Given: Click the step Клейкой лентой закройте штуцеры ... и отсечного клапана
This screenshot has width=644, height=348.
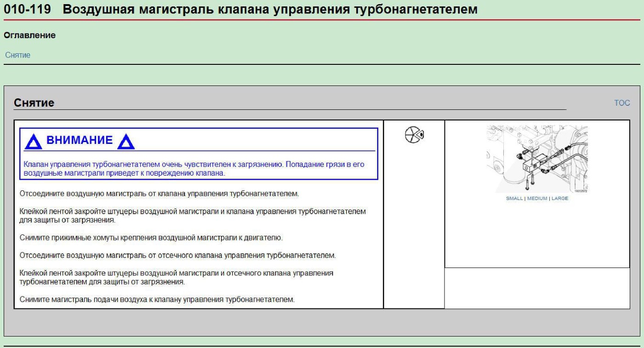Looking at the screenshot, I should (x=176, y=277).
